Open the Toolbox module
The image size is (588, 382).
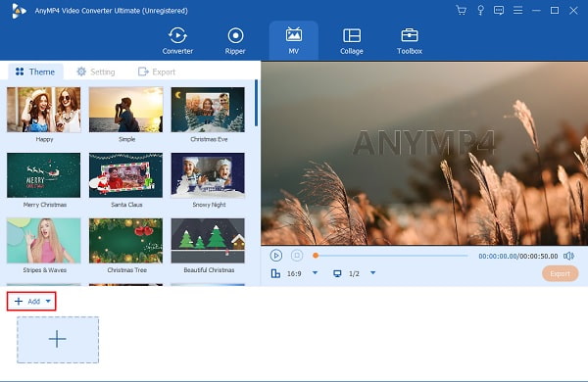(x=409, y=41)
